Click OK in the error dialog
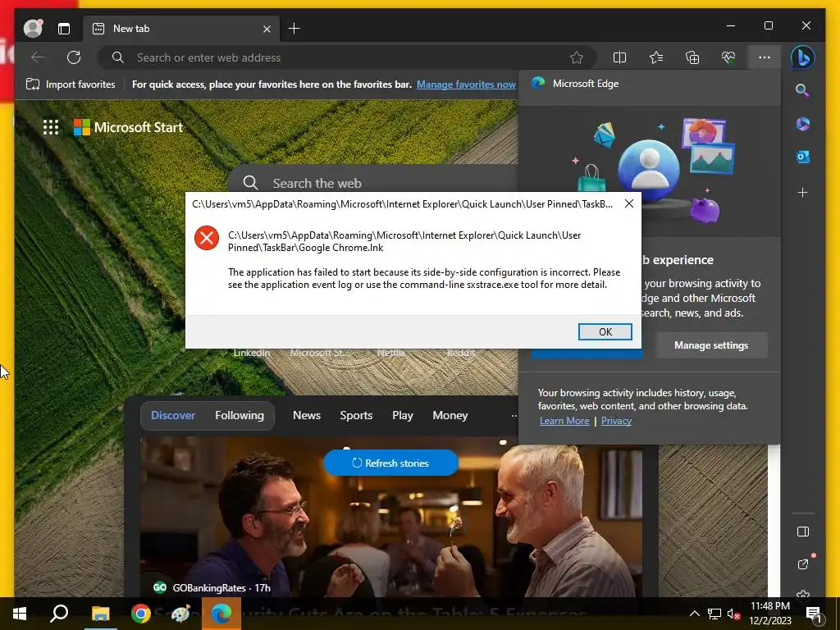The image size is (840, 630). [605, 331]
